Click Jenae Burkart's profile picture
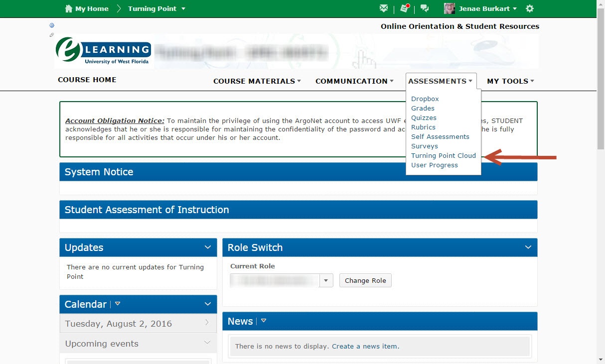 point(450,8)
